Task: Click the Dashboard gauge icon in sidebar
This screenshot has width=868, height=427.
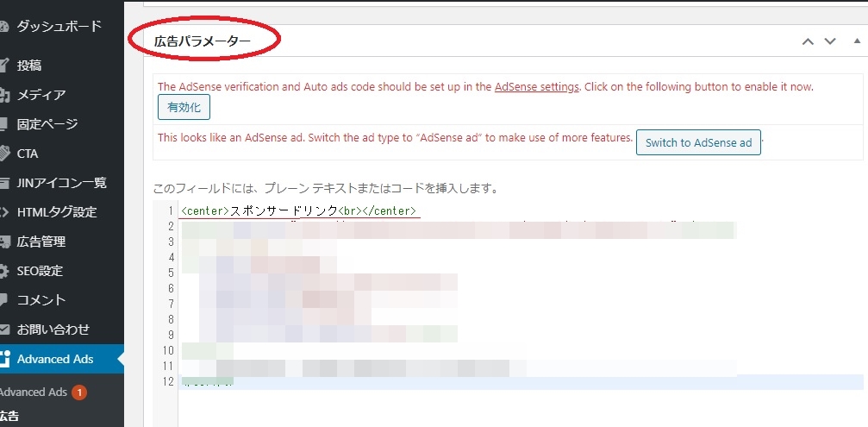Action: point(4,27)
